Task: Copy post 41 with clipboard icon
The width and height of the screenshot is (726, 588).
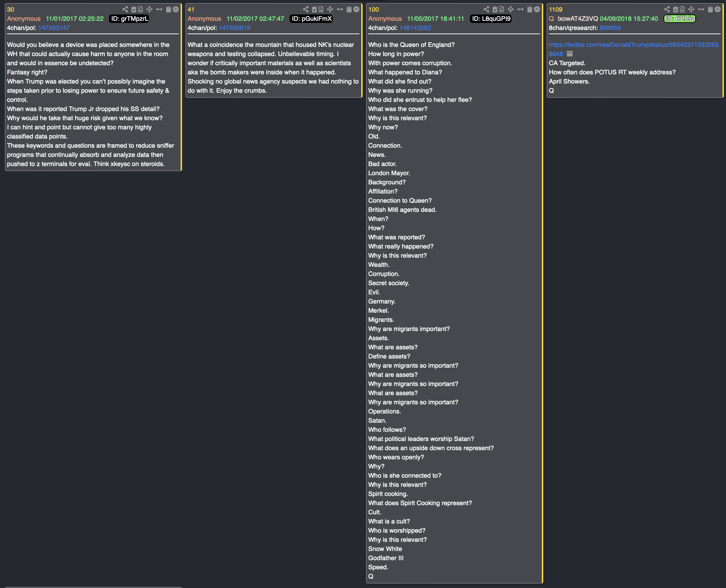Action: [x=349, y=10]
